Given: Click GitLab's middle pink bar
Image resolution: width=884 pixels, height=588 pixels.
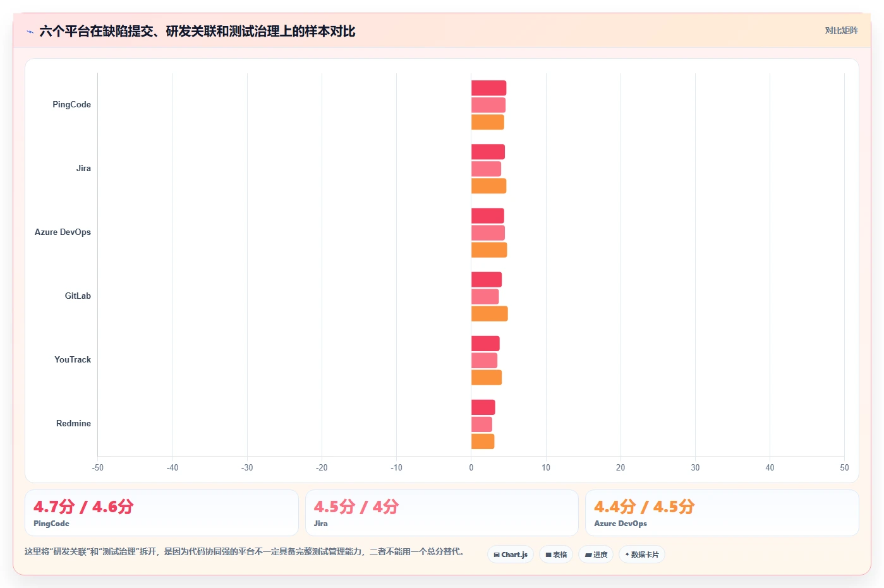Looking at the screenshot, I should pos(485,296).
